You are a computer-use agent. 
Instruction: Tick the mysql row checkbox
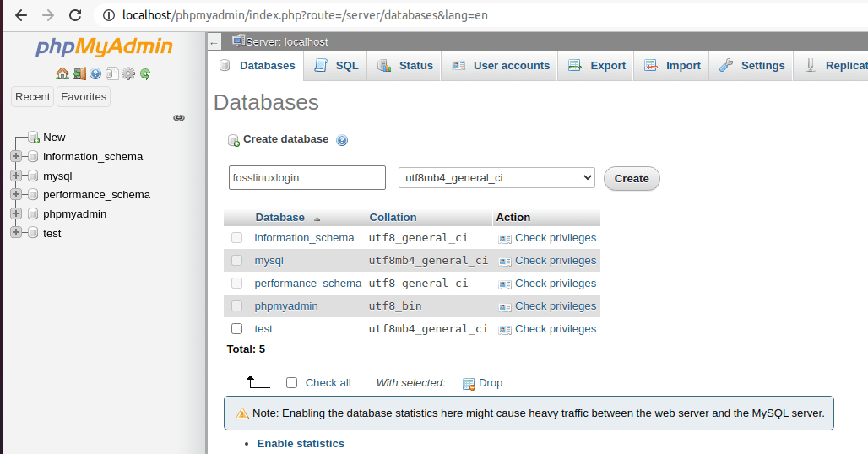pyautogui.click(x=237, y=261)
